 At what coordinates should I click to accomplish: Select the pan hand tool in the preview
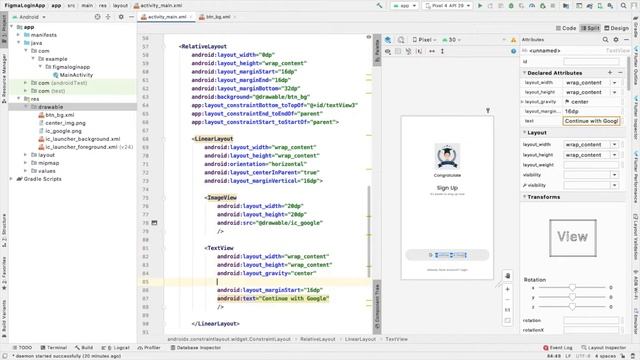coord(507,276)
